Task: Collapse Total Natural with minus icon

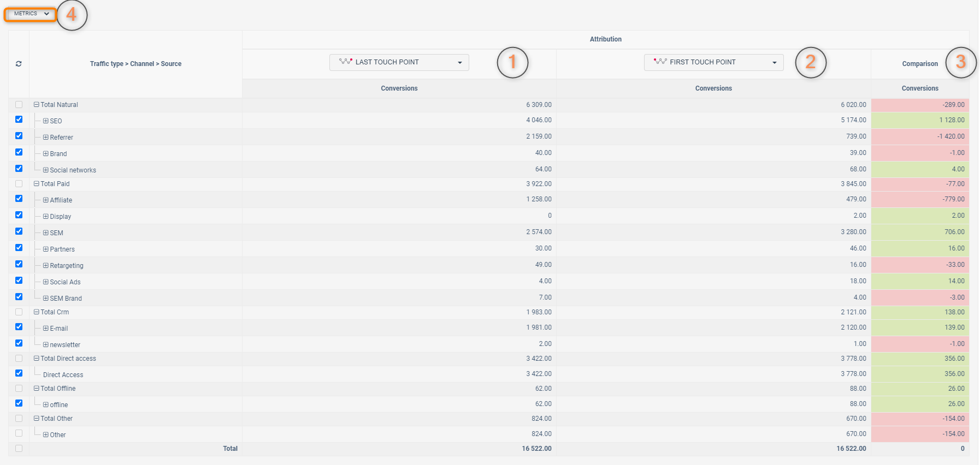Action: tap(37, 105)
